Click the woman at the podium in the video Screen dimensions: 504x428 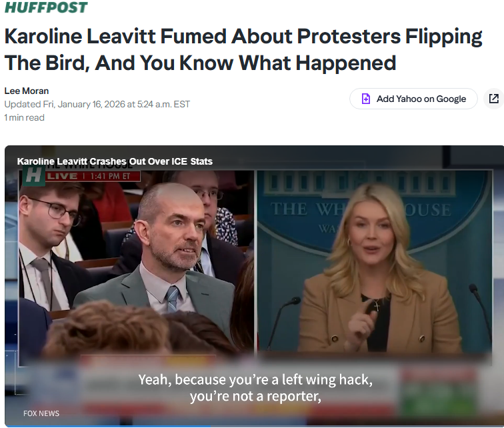pos(376,270)
